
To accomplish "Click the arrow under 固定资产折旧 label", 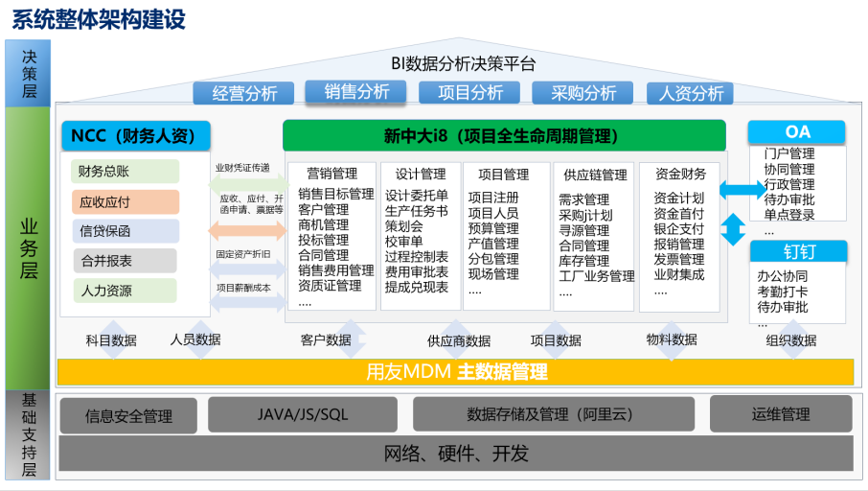I will coord(246,269).
